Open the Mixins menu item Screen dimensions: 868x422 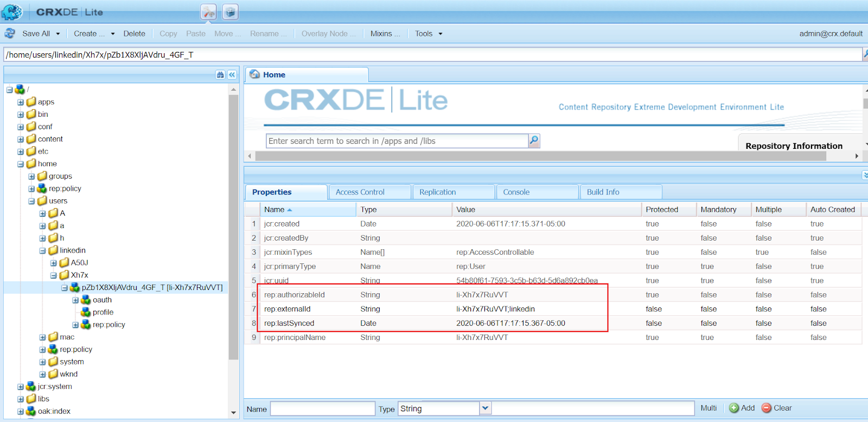[385, 34]
